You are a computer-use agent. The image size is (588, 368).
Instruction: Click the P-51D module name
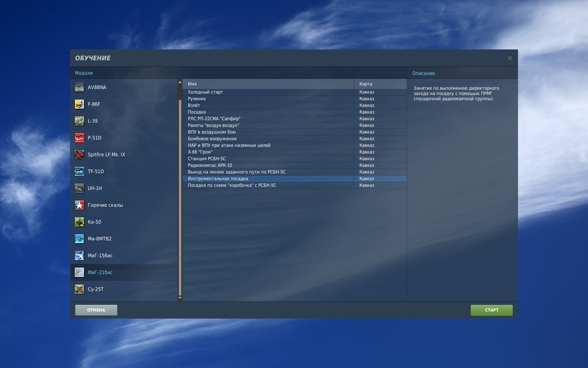coord(95,138)
